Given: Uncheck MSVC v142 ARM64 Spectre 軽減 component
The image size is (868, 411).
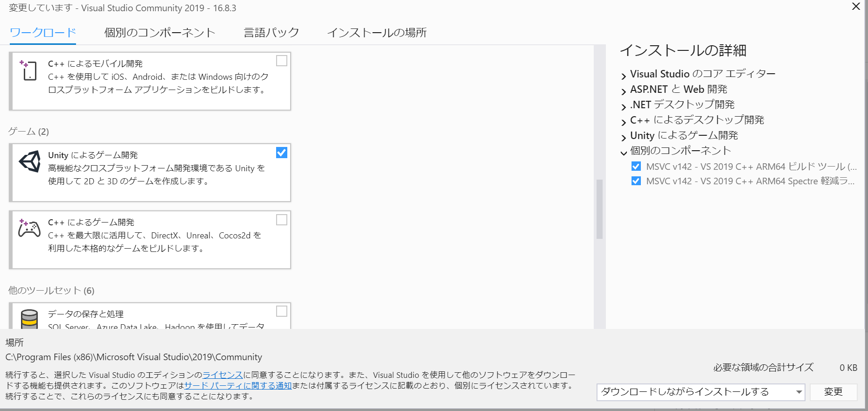Looking at the screenshot, I should [636, 181].
